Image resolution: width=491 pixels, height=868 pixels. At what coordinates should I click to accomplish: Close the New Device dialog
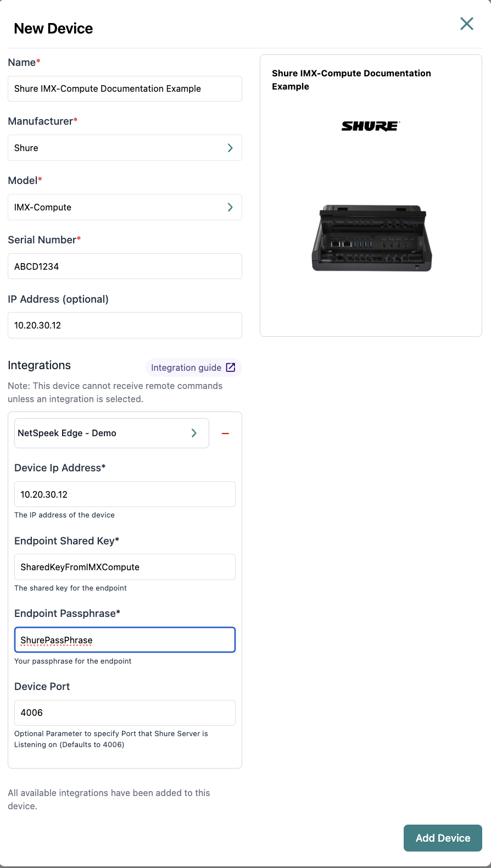(x=466, y=24)
